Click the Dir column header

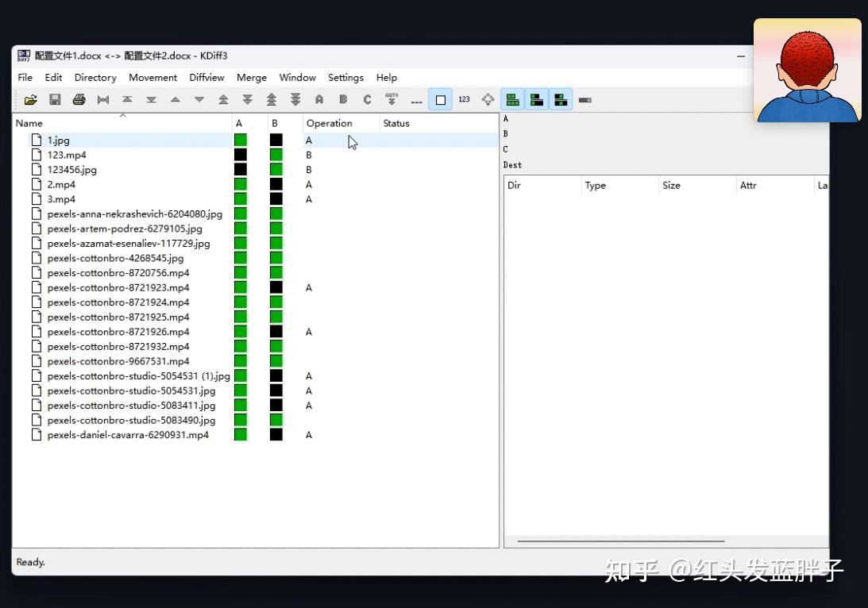pos(542,185)
